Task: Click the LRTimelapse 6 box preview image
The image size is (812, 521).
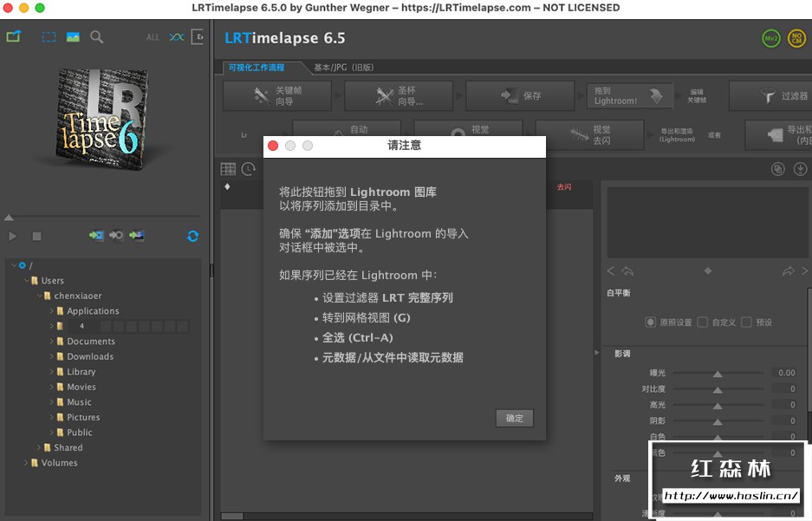Action: pyautogui.click(x=102, y=120)
